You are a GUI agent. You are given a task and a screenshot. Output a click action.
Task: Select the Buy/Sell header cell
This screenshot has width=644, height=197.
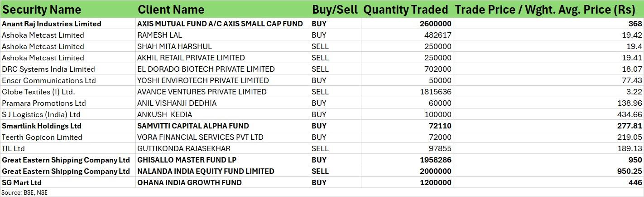pyautogui.click(x=335, y=10)
